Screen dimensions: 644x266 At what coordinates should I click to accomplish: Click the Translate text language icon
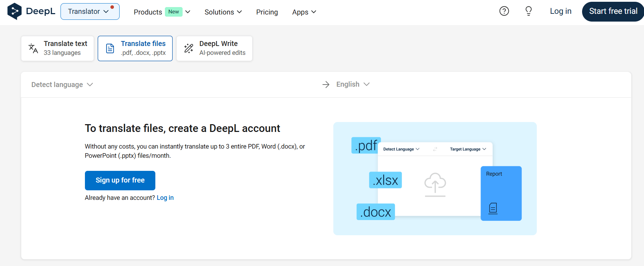pos(33,48)
